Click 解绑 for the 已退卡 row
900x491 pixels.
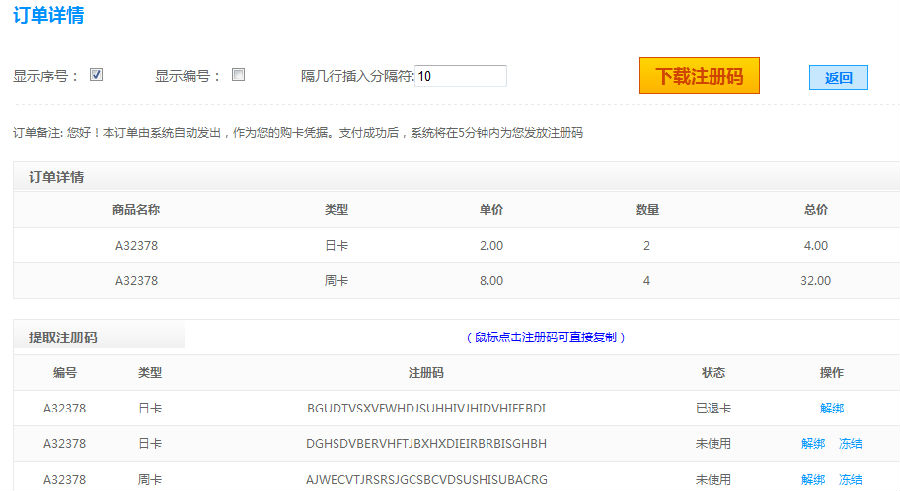point(831,408)
